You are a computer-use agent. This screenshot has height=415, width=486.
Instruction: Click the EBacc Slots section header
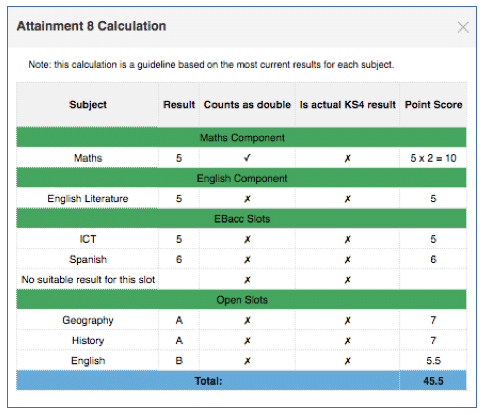(241, 219)
